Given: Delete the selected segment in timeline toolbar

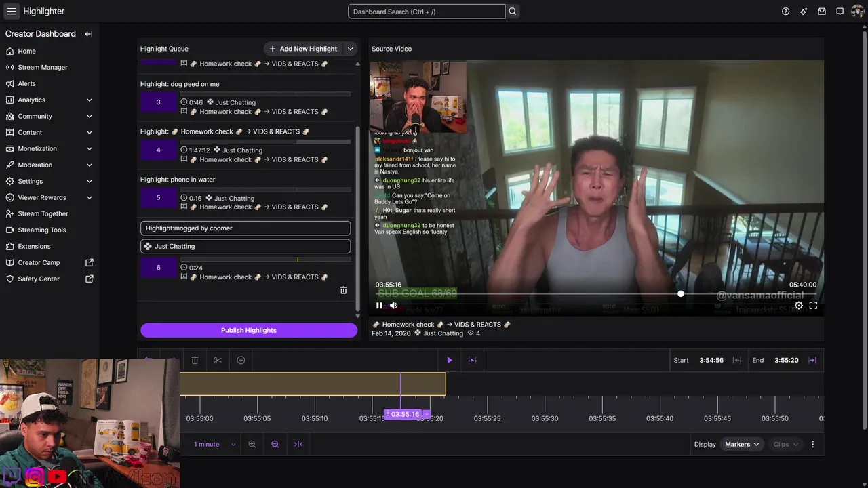Looking at the screenshot, I should (195, 360).
